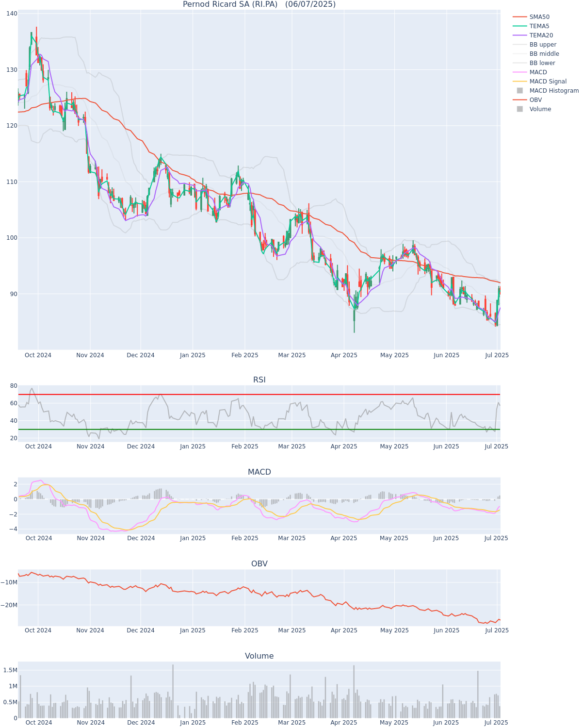
Task: Click Oct 2024 label under price chart
Action: coord(38,355)
